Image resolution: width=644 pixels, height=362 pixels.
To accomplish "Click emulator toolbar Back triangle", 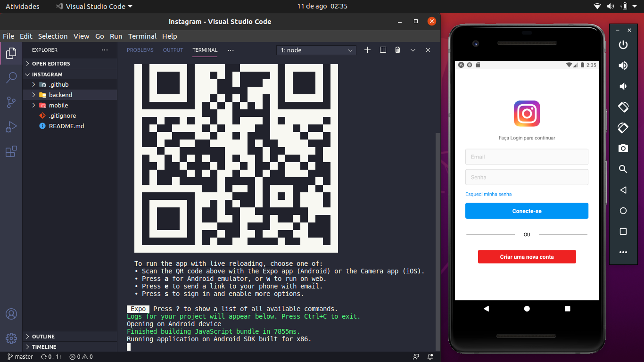I will pos(623,190).
